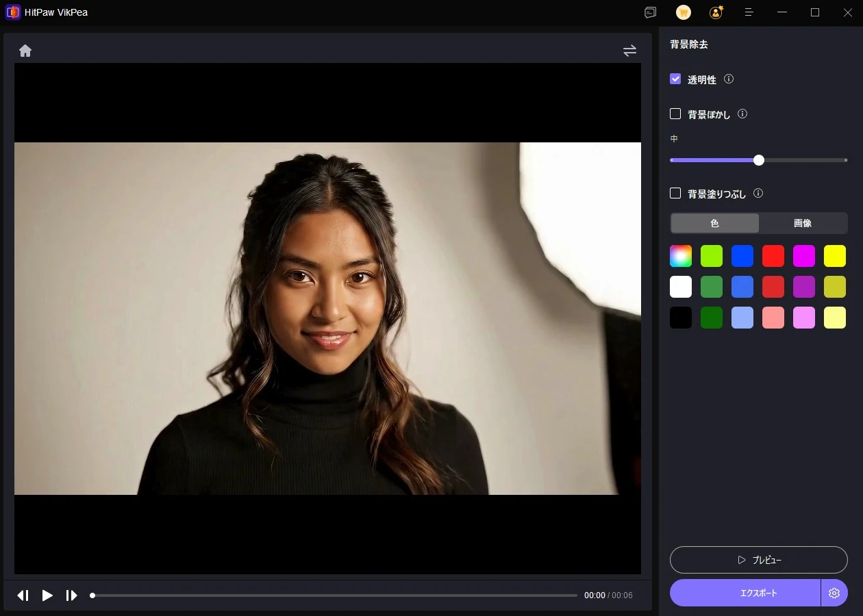Click the Home icon above the video
Viewport: 863px width, 616px height.
click(x=25, y=51)
